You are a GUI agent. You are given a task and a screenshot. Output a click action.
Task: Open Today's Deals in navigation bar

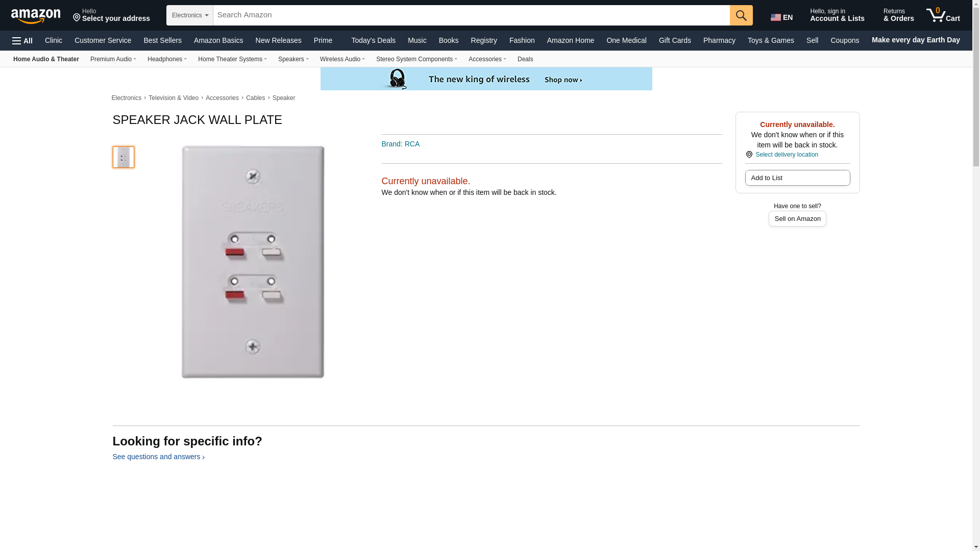(x=373, y=40)
